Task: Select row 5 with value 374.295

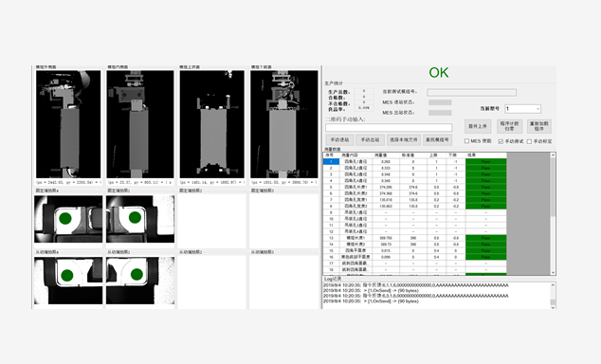Action: click(414, 187)
